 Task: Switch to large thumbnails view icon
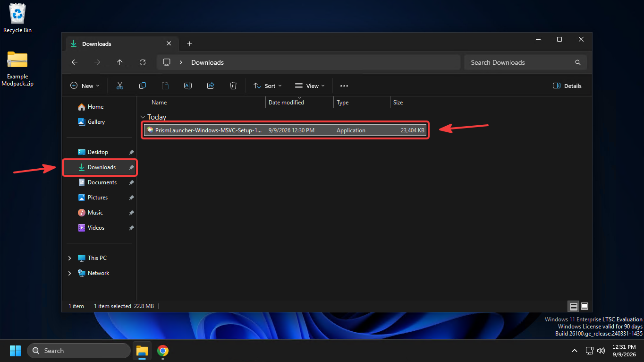585,306
